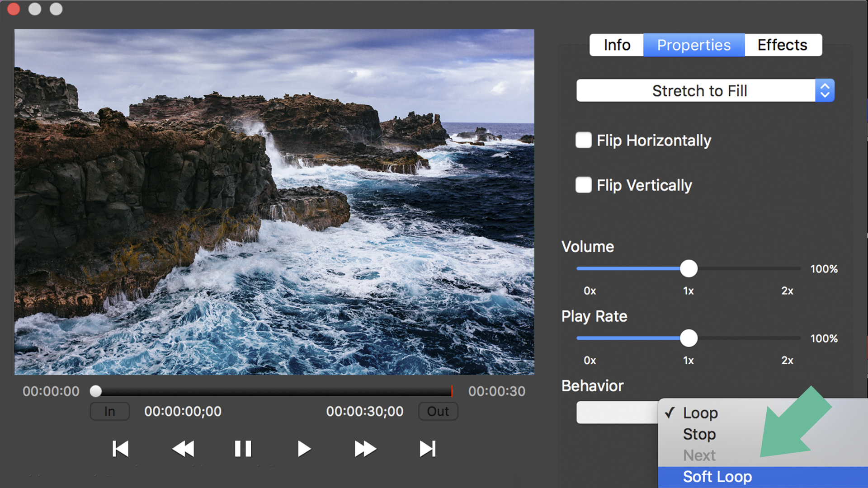
Task: Pause playback with the pause icon
Action: click(x=243, y=449)
